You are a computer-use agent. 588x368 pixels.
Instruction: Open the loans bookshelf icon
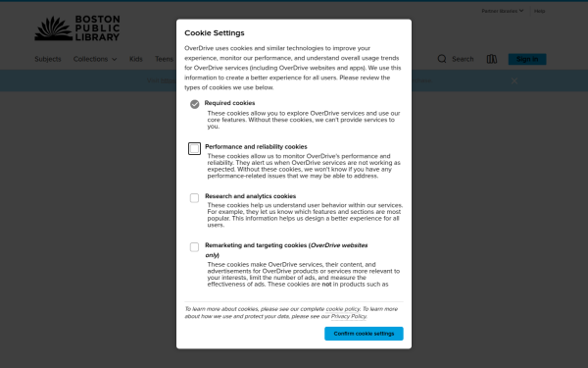click(492, 59)
